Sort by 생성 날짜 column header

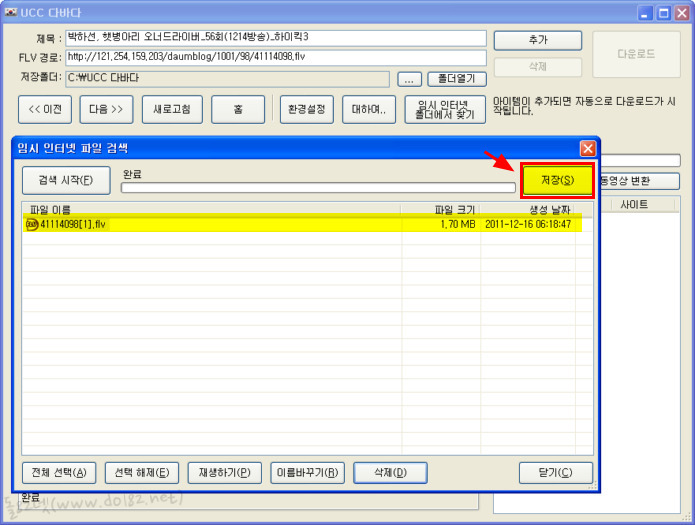pos(527,208)
